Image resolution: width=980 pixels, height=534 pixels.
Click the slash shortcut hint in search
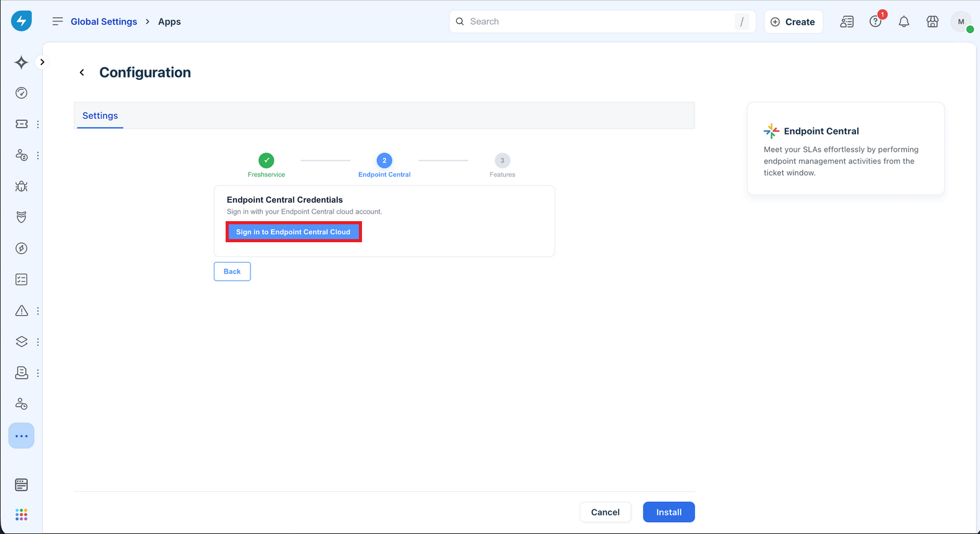[742, 22]
